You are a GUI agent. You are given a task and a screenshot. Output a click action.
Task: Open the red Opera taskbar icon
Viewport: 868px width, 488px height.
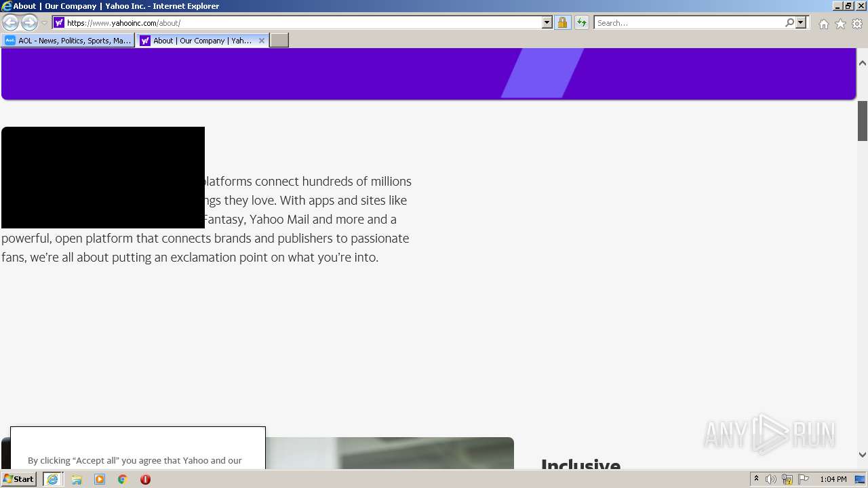click(145, 479)
